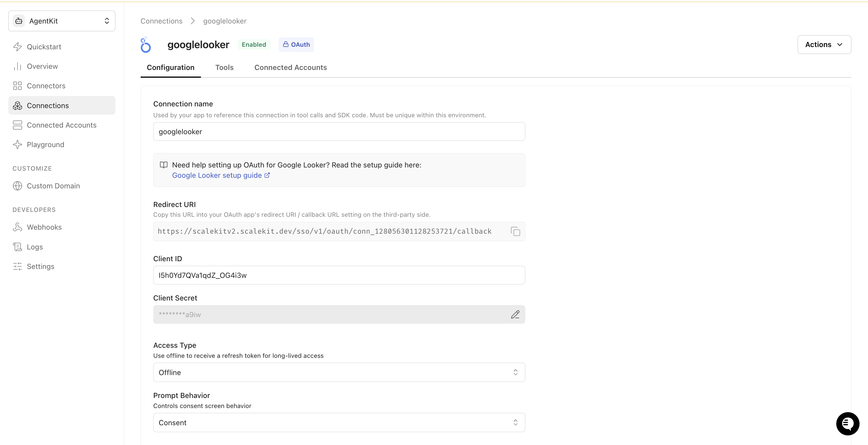Click the Connections breadcrumb link
Viewport: 868px width, 445px height.
click(x=161, y=21)
